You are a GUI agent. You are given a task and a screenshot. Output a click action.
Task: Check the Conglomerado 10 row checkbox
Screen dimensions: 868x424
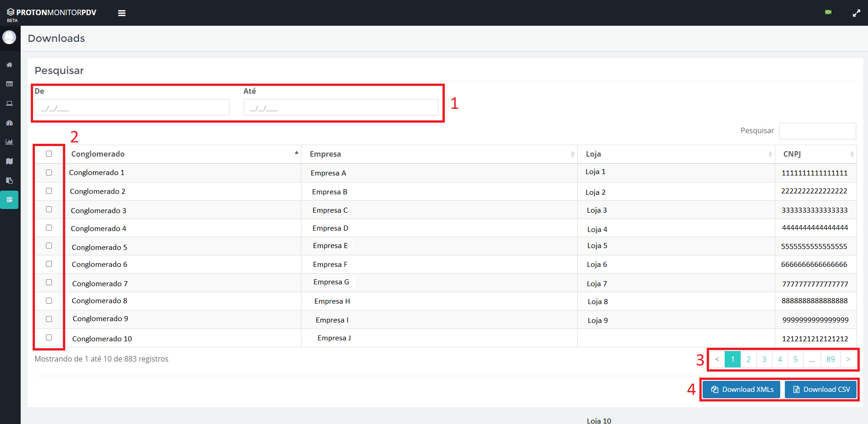49,338
